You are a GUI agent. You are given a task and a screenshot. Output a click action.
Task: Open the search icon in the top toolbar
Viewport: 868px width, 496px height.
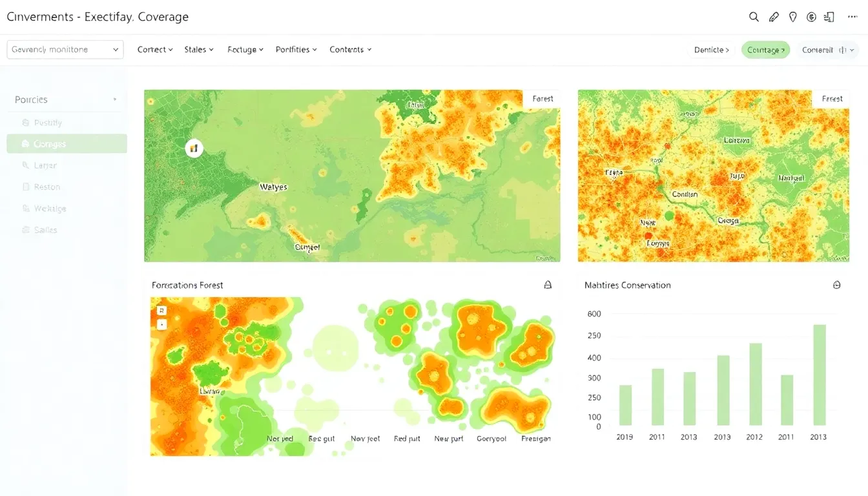pyautogui.click(x=754, y=16)
